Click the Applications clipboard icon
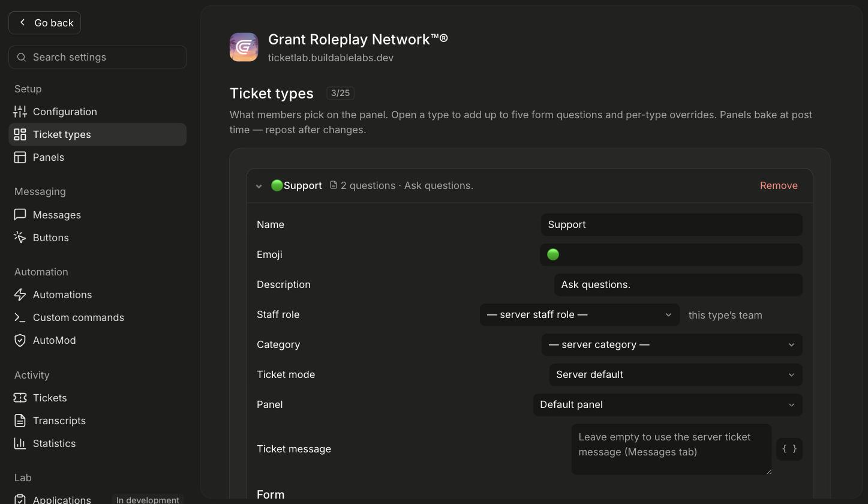The height and width of the screenshot is (504, 868). [x=20, y=499]
